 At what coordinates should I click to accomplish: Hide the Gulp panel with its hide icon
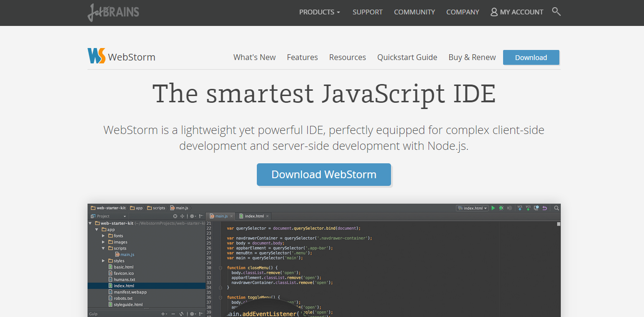tap(201, 314)
